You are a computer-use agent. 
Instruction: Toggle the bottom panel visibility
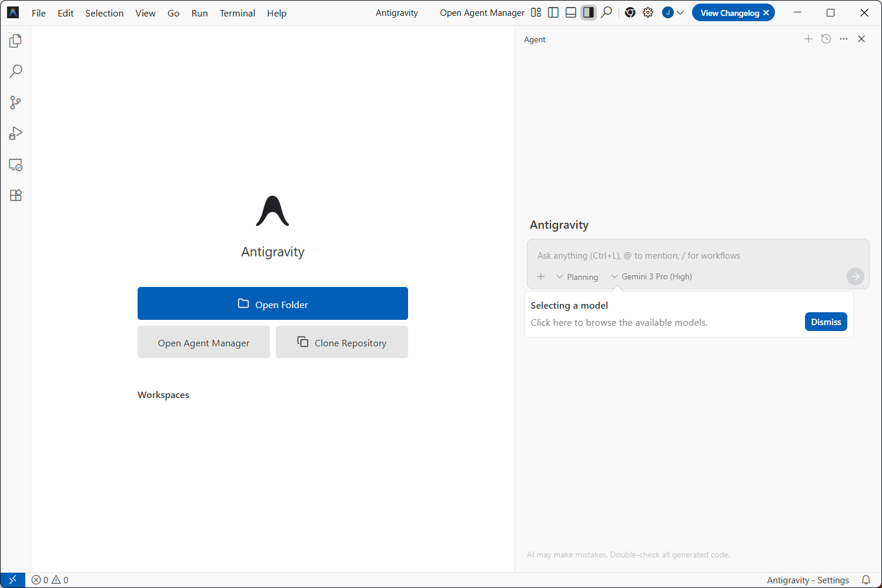(571, 12)
